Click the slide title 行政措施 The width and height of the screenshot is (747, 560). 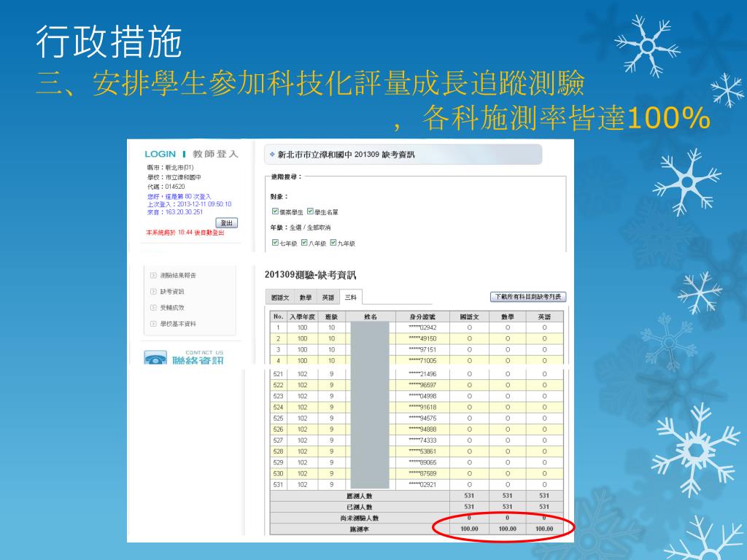109,42
